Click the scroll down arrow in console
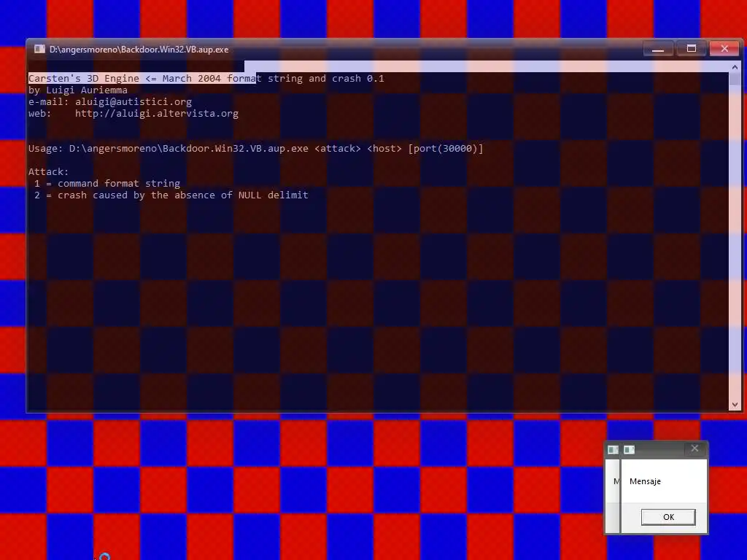 click(x=735, y=405)
